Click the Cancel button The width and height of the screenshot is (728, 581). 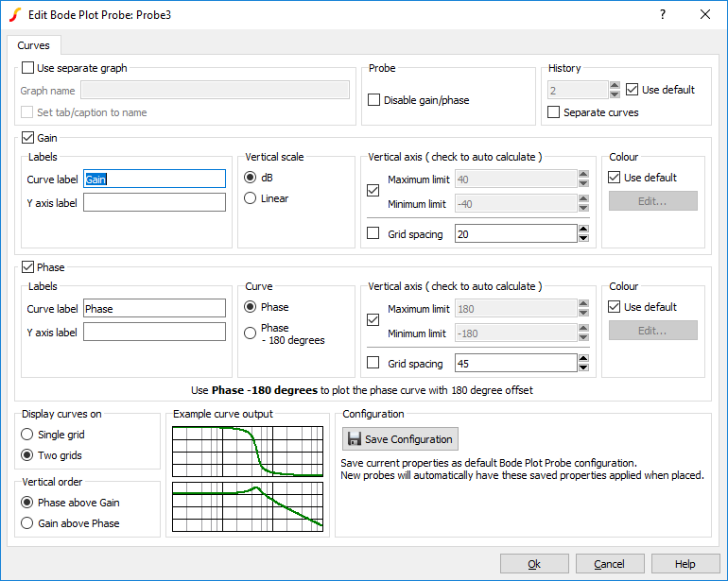(x=609, y=564)
